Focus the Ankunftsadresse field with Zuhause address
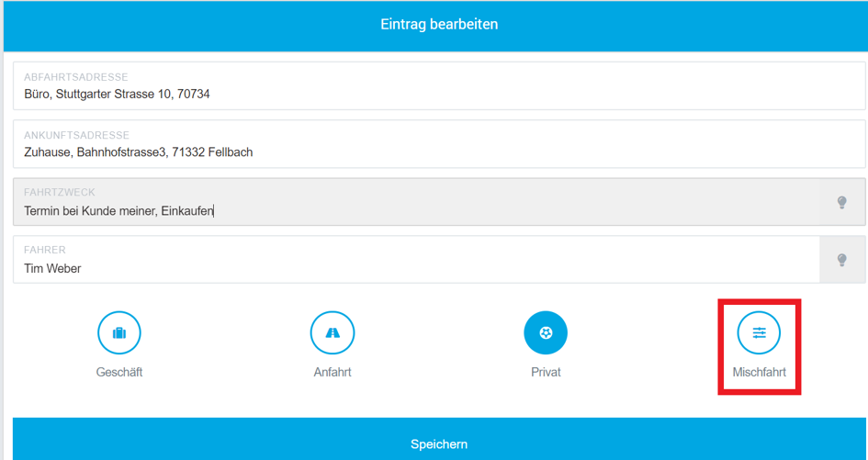The width and height of the screenshot is (868, 460). pyautogui.click(x=439, y=144)
